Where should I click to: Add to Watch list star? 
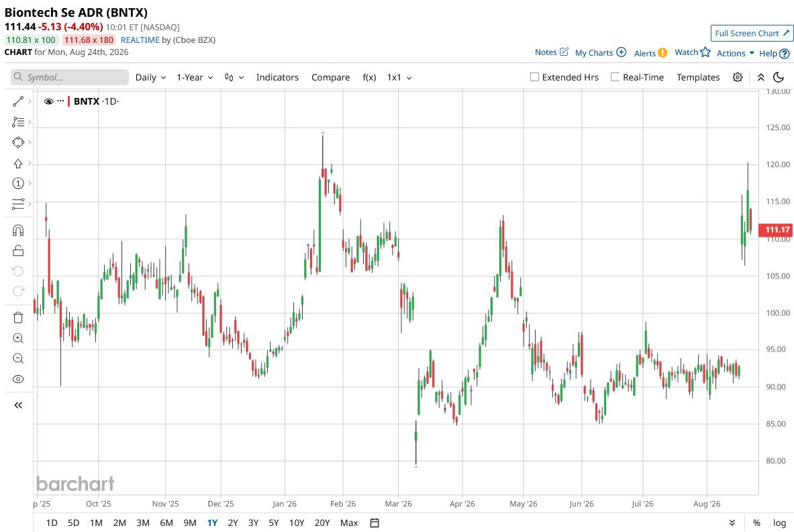point(693,52)
